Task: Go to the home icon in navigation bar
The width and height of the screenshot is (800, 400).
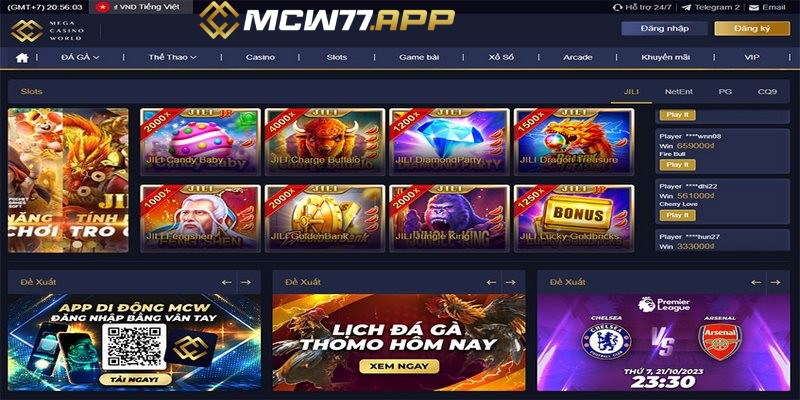Action: click(x=22, y=58)
